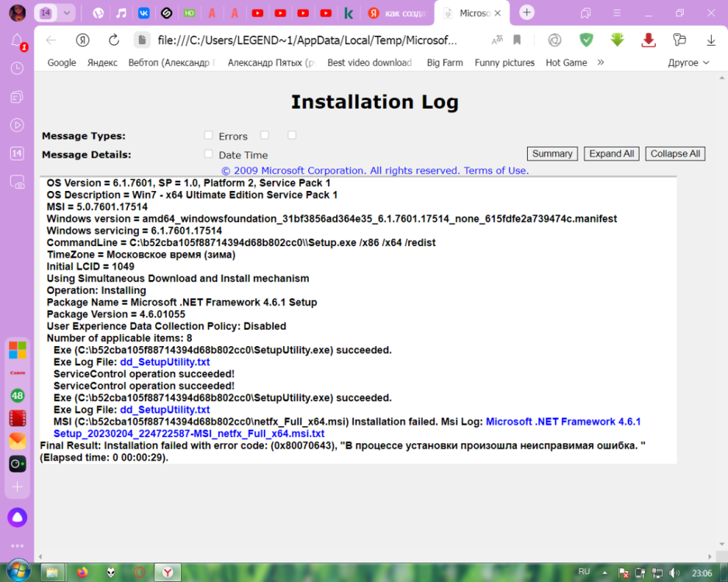Open the notifications bell in sidebar
Viewport: 728px width, 582px height.
(x=17, y=41)
